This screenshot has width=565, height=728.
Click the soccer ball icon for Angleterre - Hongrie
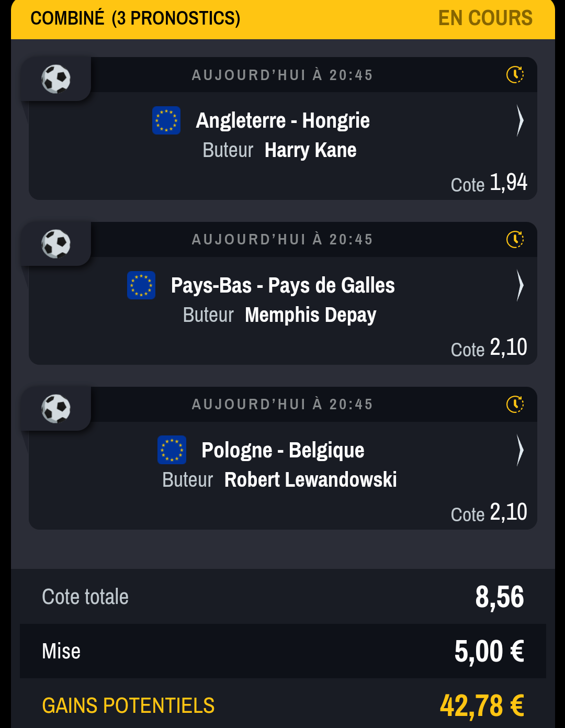[x=56, y=79]
